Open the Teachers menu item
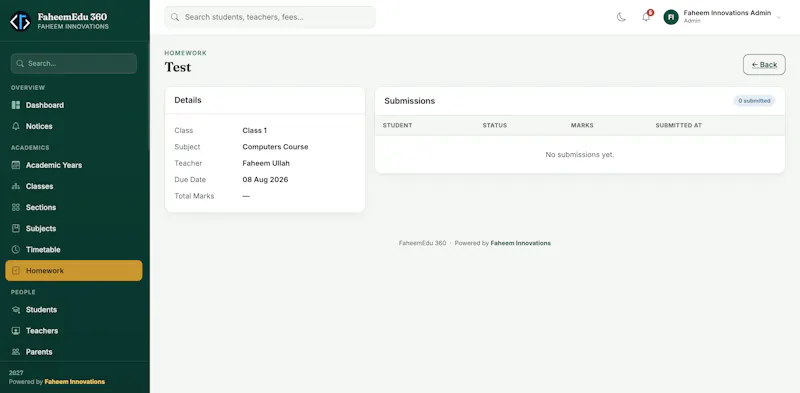800x393 pixels. (x=74, y=331)
